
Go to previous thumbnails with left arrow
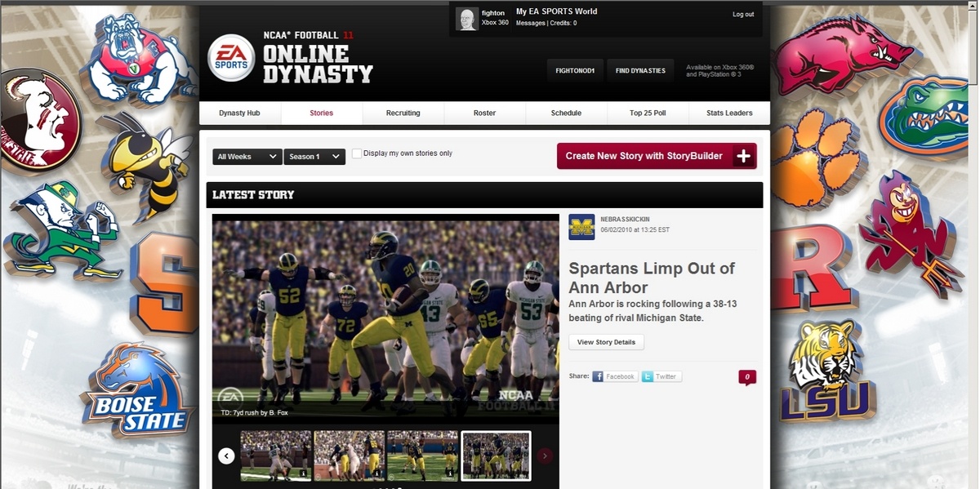(226, 456)
